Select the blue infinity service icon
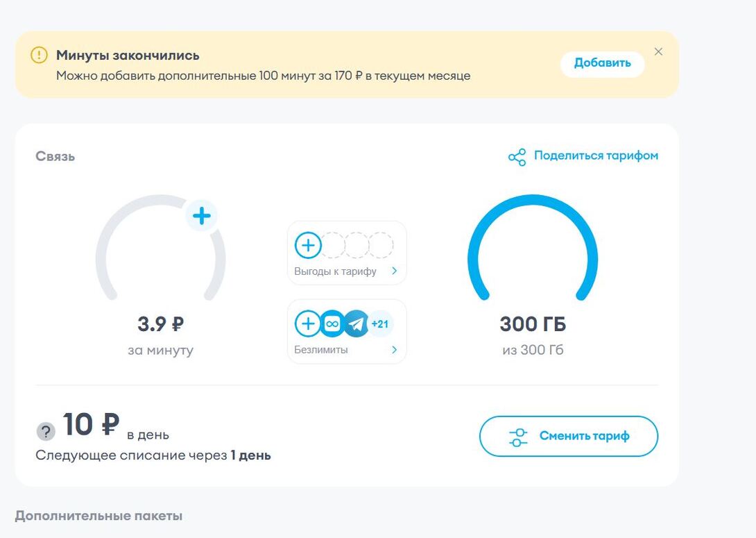 click(x=332, y=323)
